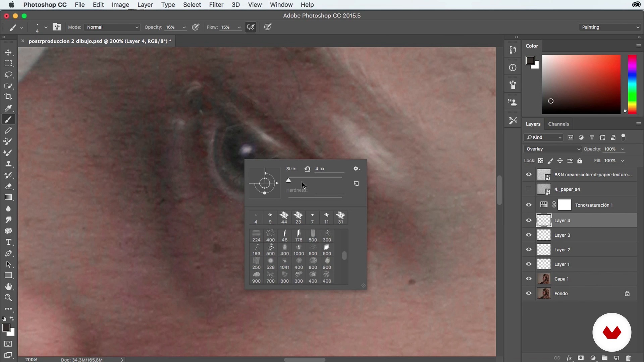Select the Path Selection tool
The width and height of the screenshot is (644, 362).
(8, 264)
